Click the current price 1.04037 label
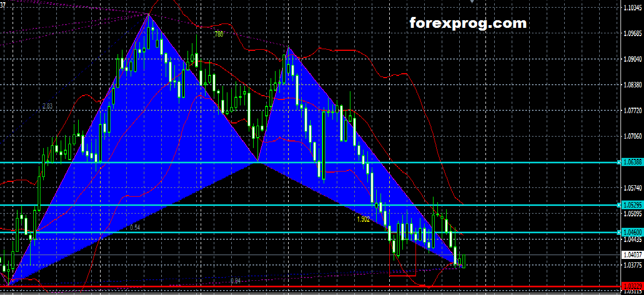The width and height of the screenshot is (644, 295). (x=633, y=255)
